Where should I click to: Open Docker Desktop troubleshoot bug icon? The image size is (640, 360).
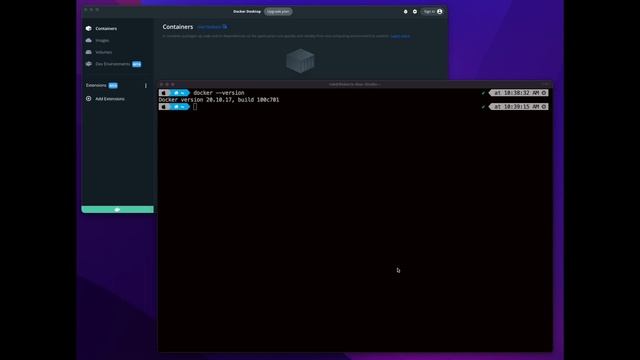point(405,12)
